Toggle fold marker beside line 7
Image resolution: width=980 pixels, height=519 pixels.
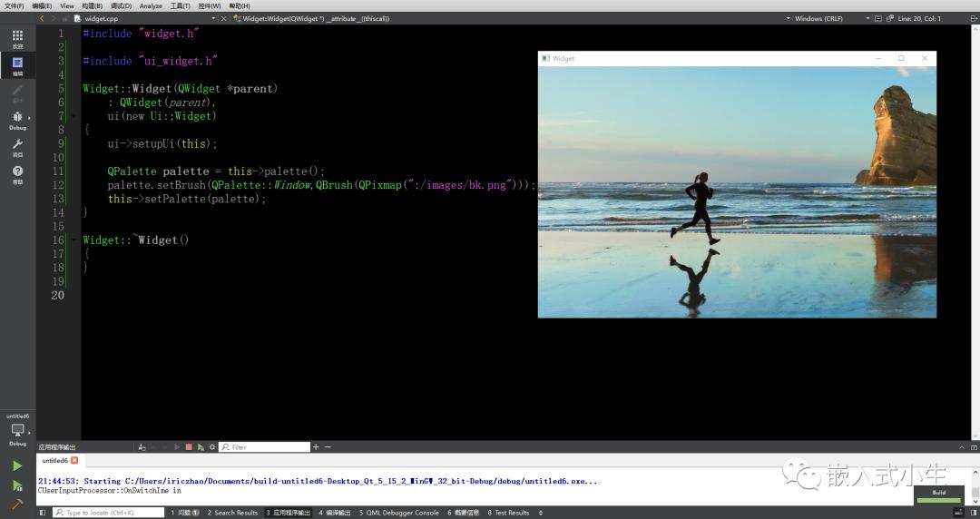pyautogui.click(x=74, y=116)
